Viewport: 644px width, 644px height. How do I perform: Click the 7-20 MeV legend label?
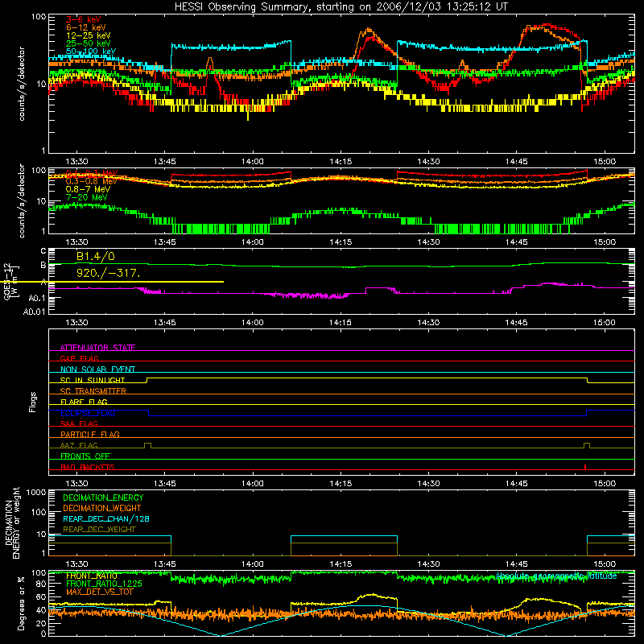pyautogui.click(x=86, y=197)
